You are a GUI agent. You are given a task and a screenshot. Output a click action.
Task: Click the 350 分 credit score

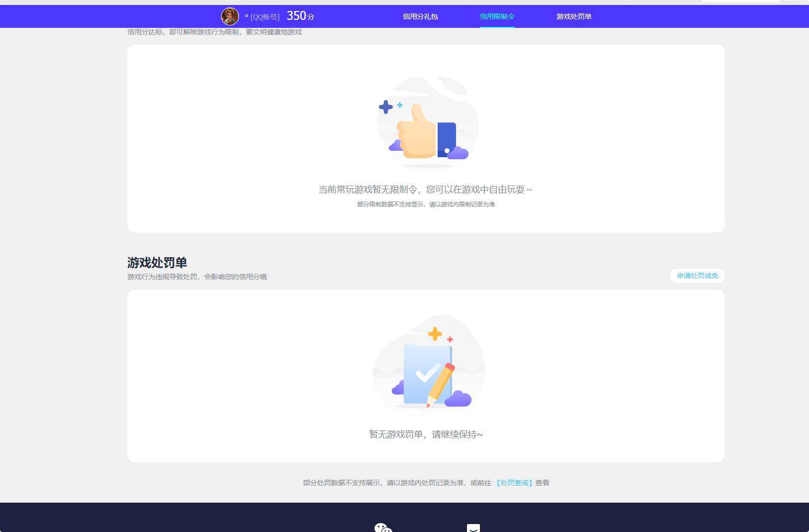click(300, 16)
